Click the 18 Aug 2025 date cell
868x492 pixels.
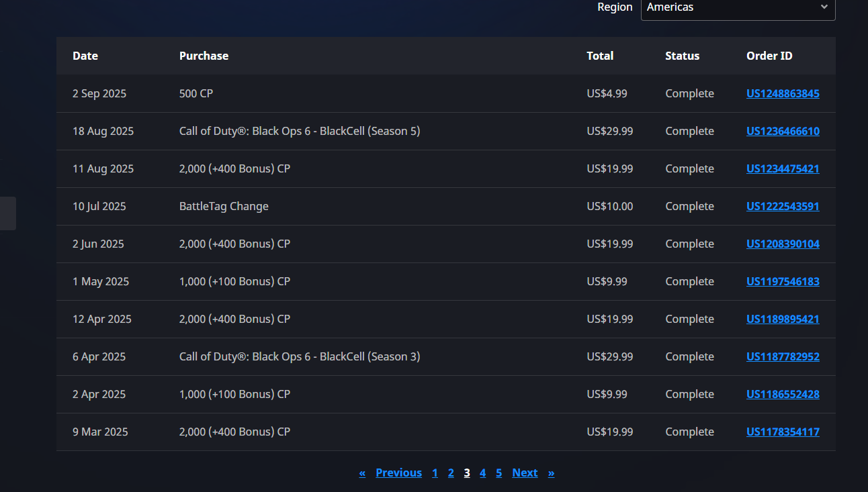[103, 131]
